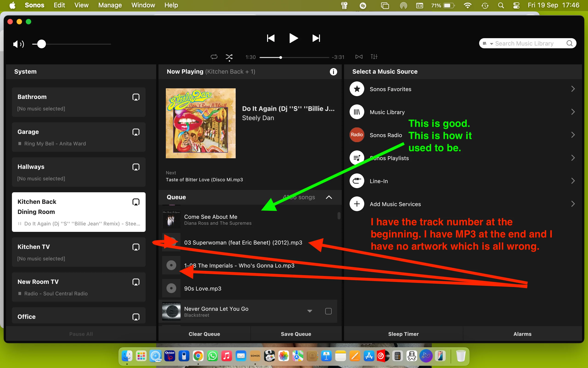Open the Window menu
This screenshot has width=588, height=368.
pos(143,5)
